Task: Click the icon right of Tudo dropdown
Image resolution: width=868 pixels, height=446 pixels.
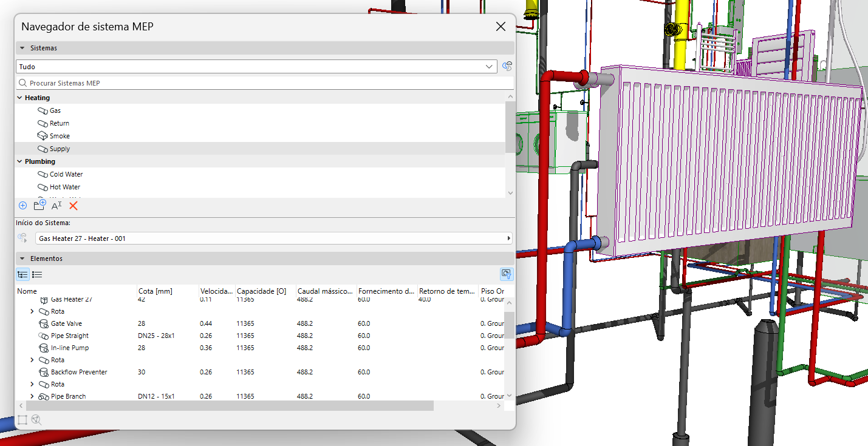Action: [507, 67]
